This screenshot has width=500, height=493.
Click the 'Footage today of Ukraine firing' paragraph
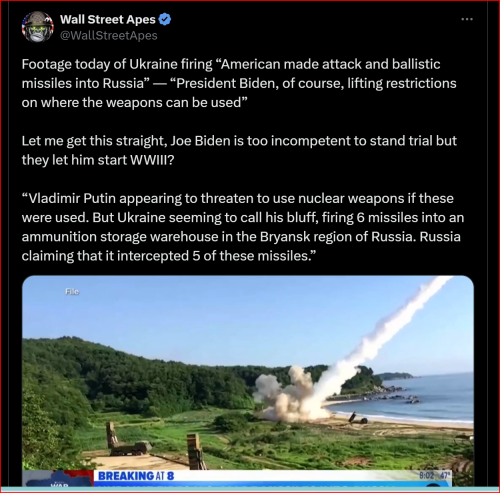point(239,83)
